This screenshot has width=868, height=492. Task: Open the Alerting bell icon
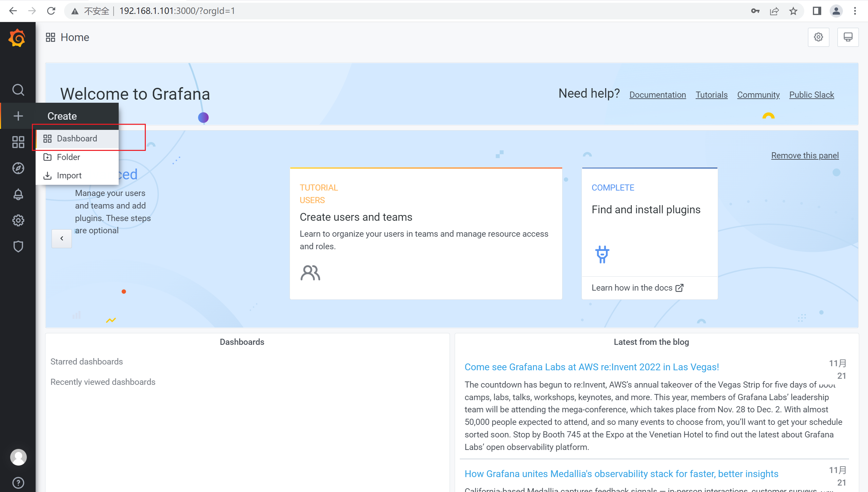tap(18, 194)
